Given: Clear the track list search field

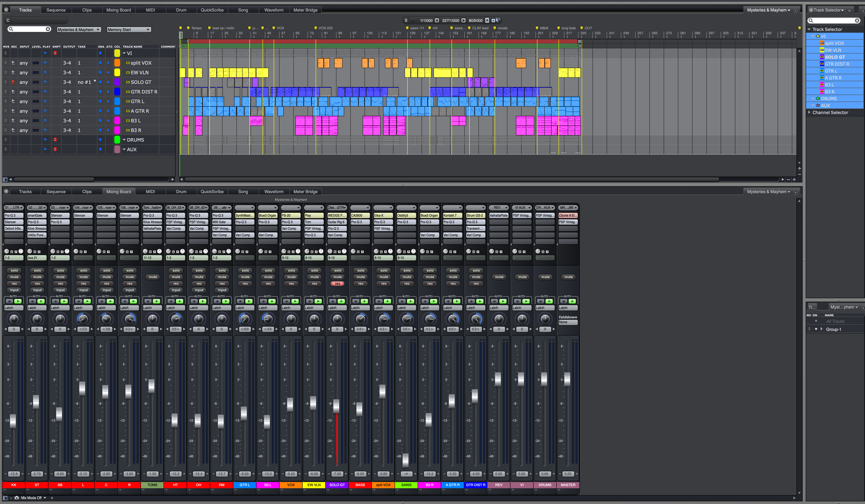Looking at the screenshot, I should pyautogui.click(x=48, y=29).
